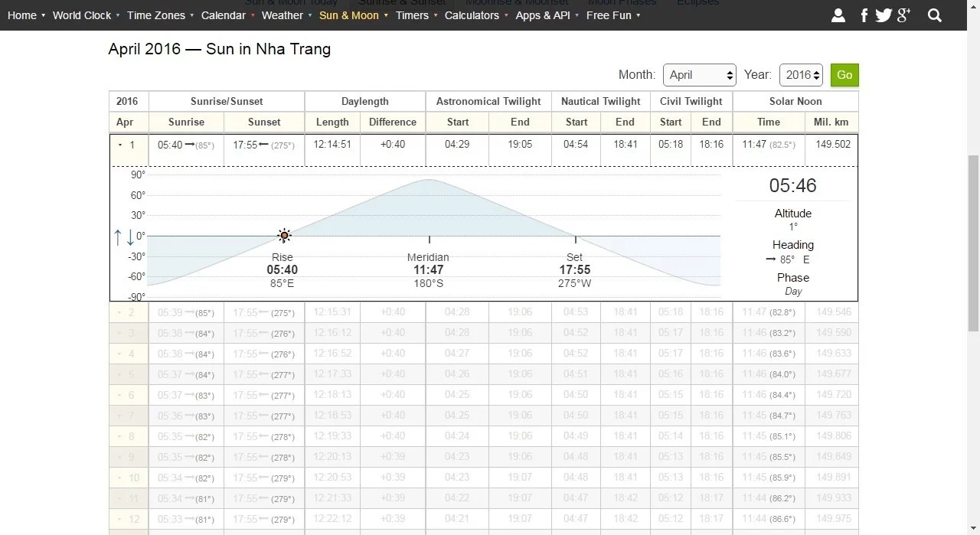Click the green Go button

click(x=844, y=75)
